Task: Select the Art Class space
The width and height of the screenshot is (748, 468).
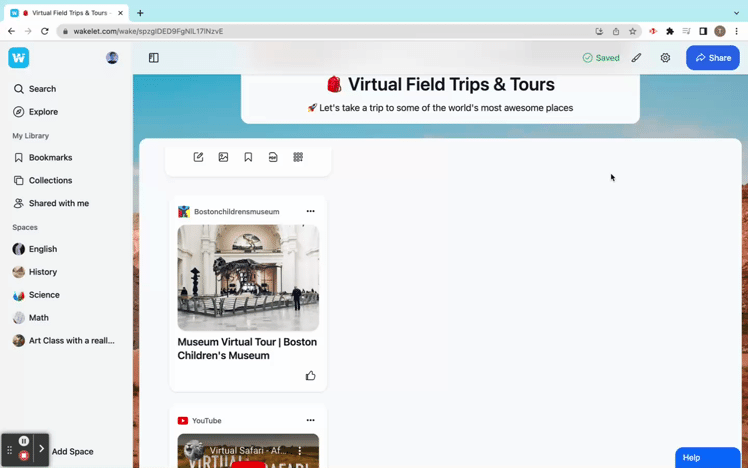Action: tap(64, 341)
